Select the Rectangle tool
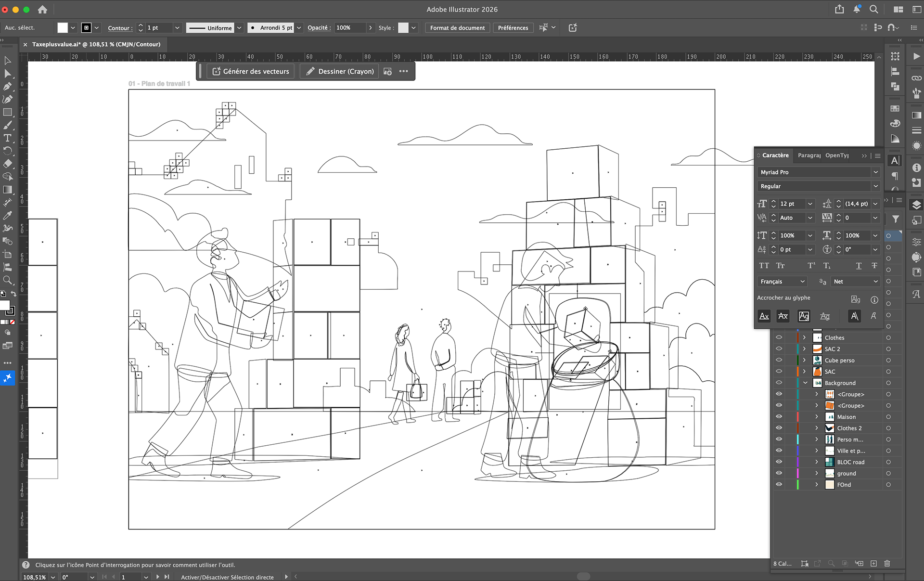Screen dimensions: 924x581 point(7,112)
